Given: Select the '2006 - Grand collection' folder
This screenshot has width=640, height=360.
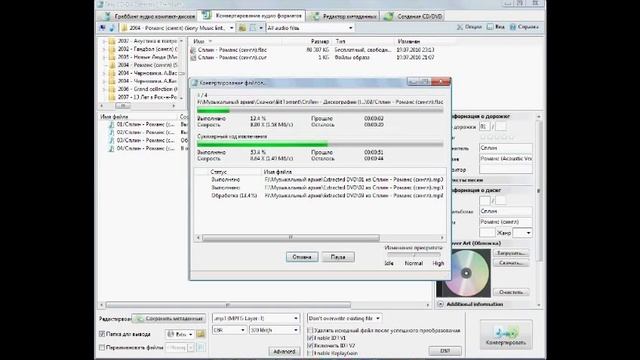Looking at the screenshot, I should 143,89.
